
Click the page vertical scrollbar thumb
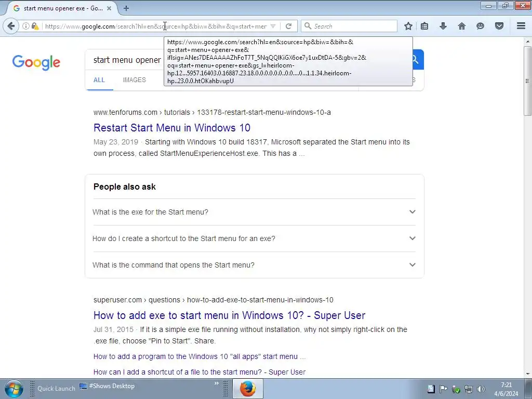527,81
